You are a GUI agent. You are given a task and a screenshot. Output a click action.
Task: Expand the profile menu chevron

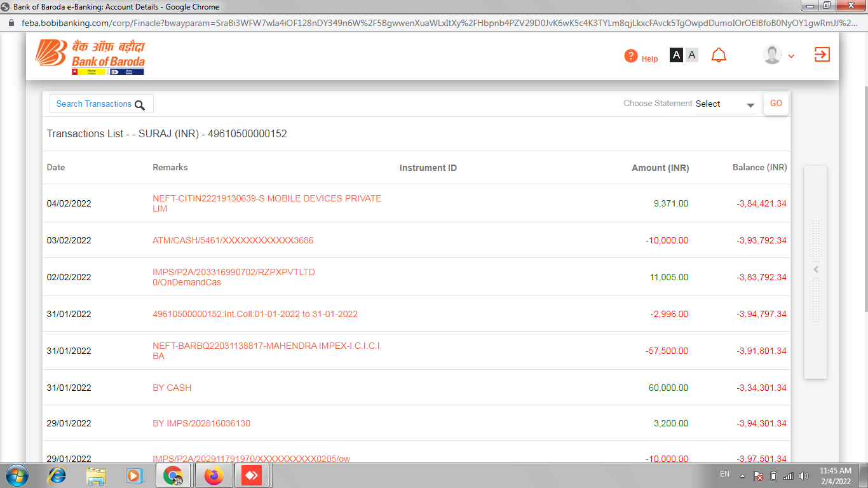point(791,57)
